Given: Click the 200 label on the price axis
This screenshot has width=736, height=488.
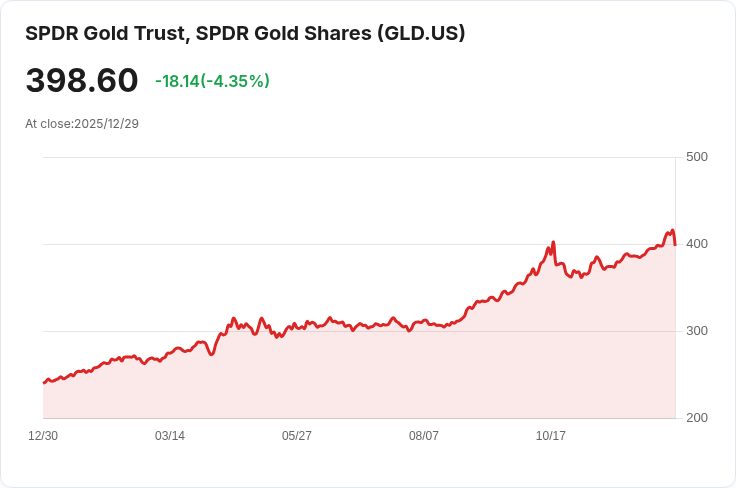Looking at the screenshot, I should 697,418.
